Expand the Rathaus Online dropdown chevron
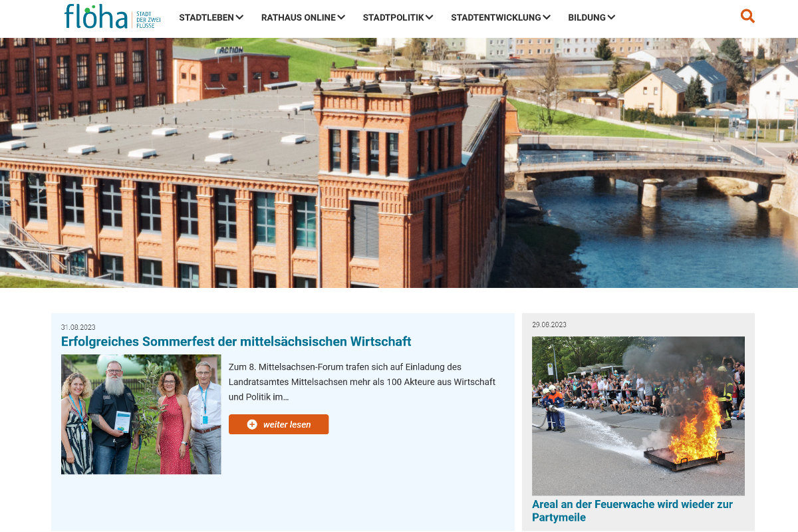The image size is (798, 532). click(x=340, y=17)
